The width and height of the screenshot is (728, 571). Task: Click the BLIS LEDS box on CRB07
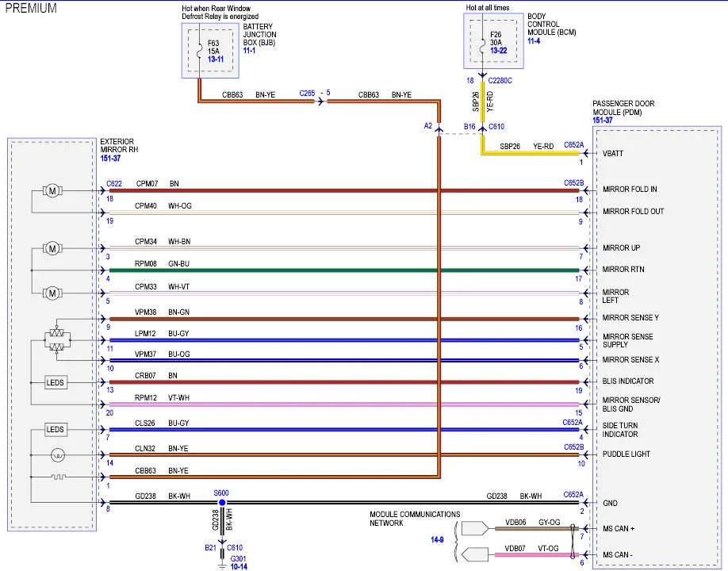point(55,382)
